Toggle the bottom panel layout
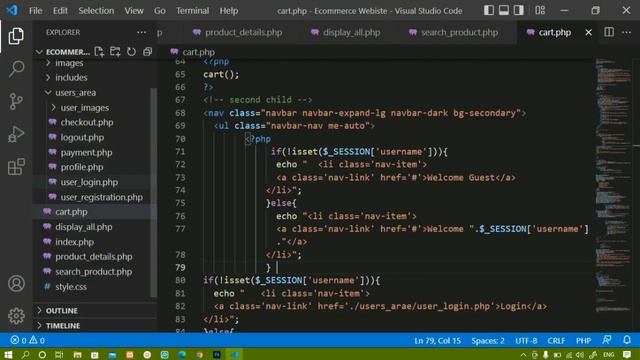Screen dimensions: 640x360 click(x=504, y=10)
